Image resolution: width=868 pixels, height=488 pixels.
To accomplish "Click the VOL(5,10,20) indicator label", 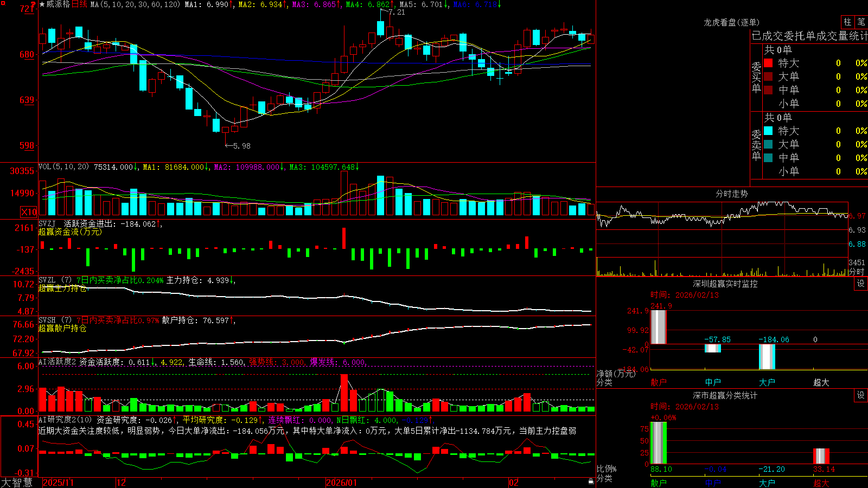I will pyautogui.click(x=63, y=167).
